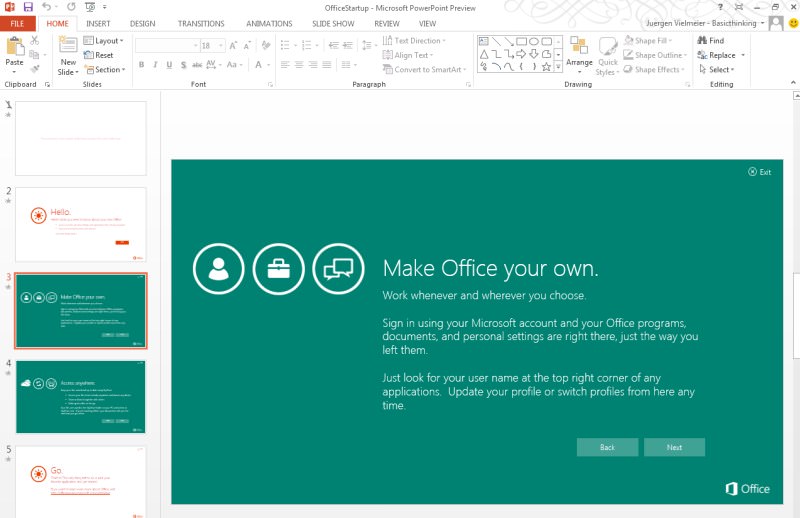The image size is (800, 518).
Task: Click the Copy icon
Action: pyautogui.click(x=34, y=55)
